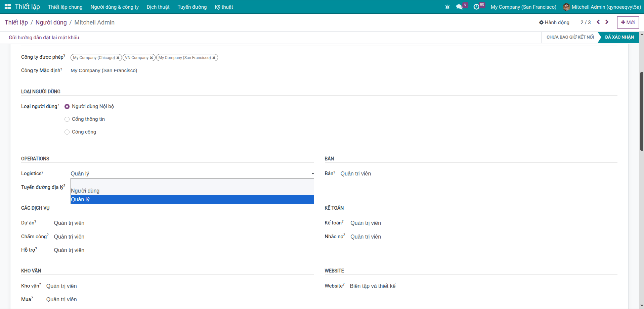Image resolution: width=644 pixels, height=309 pixels.
Task: Go to previous record with left arrow
Action: 598,22
